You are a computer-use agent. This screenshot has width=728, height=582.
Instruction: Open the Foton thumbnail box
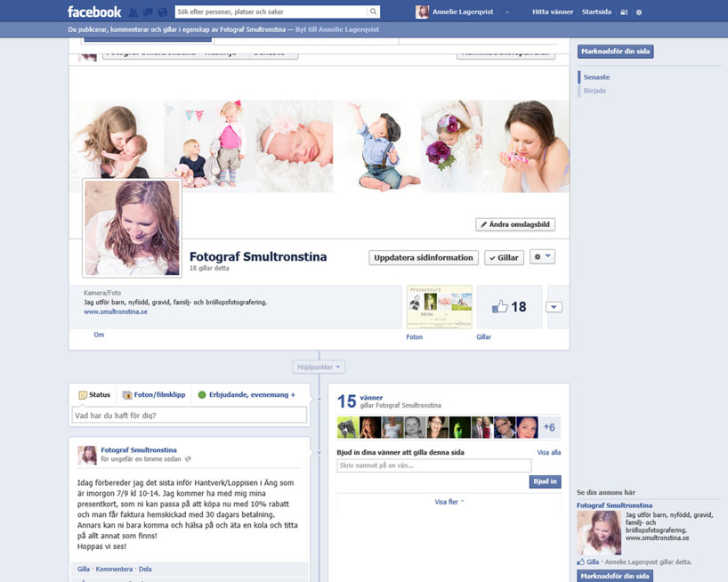point(440,307)
